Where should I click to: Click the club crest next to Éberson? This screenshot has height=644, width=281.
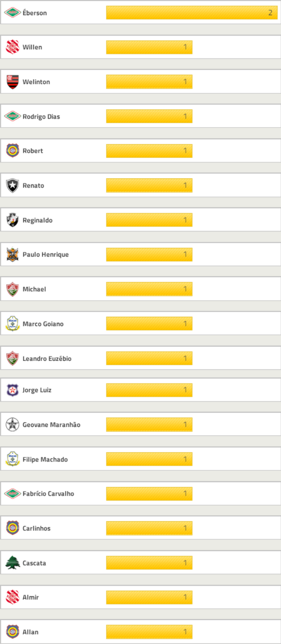point(13,13)
